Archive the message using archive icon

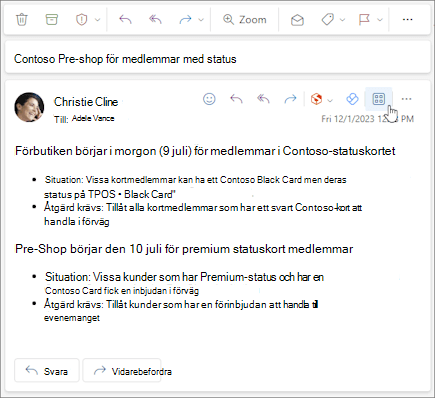coord(51,20)
